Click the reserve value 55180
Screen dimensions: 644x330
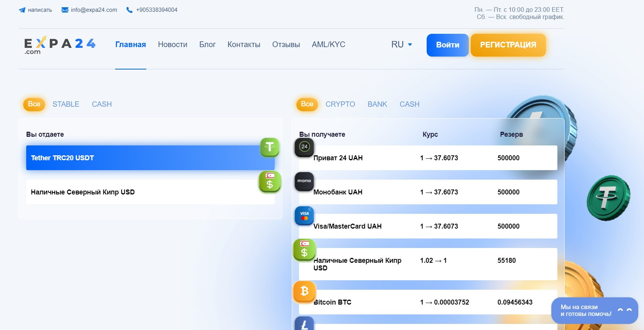(x=506, y=261)
